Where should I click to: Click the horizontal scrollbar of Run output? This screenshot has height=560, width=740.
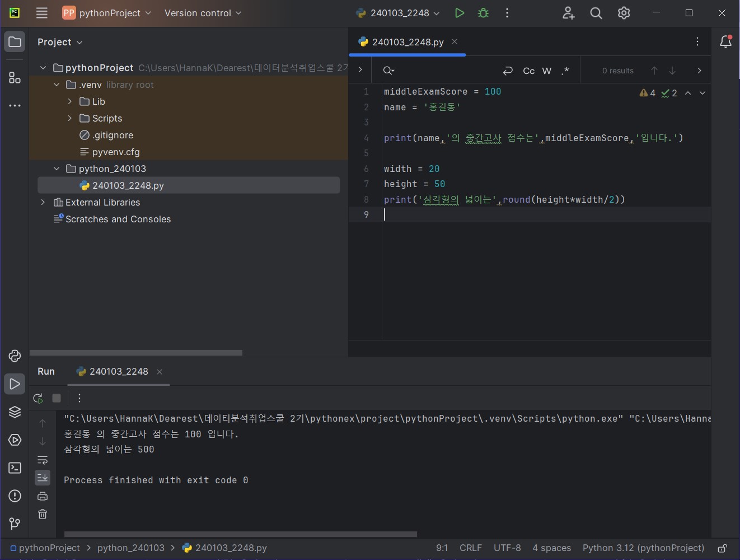(x=241, y=534)
